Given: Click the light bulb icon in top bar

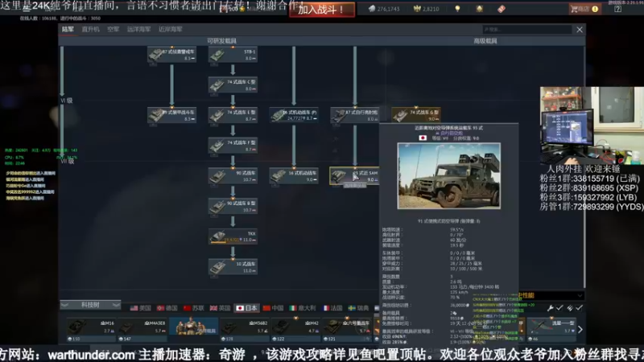Looking at the screenshot, I should [457, 9].
